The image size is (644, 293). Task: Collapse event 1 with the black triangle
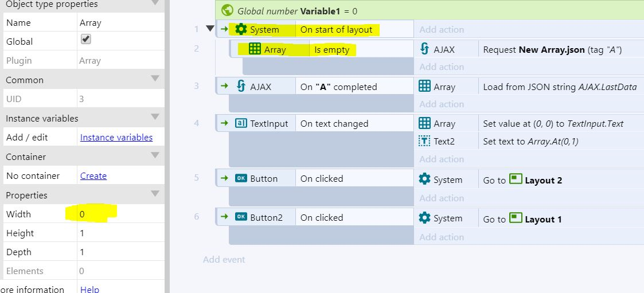point(210,29)
